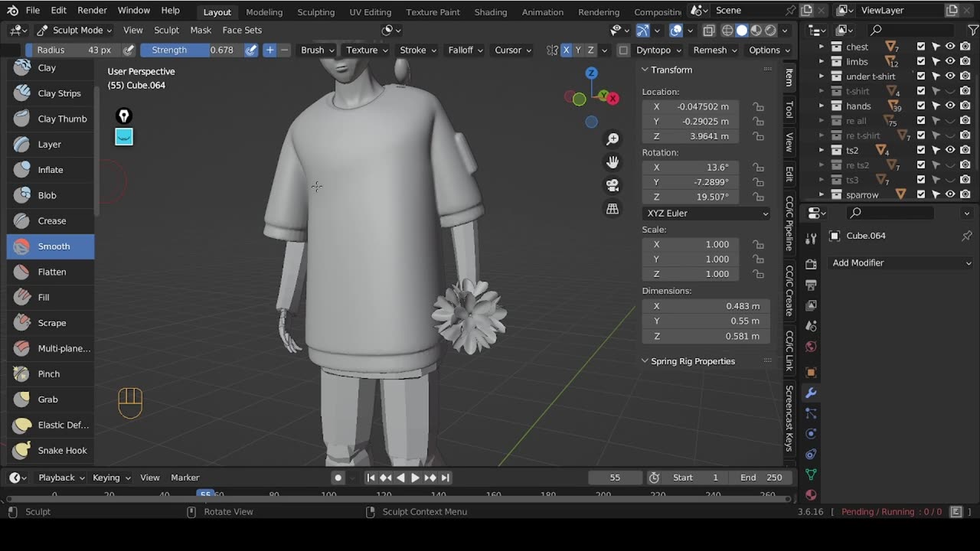This screenshot has height=551, width=980.
Task: Hide the under t-shirt collection eye
Action: (950, 76)
